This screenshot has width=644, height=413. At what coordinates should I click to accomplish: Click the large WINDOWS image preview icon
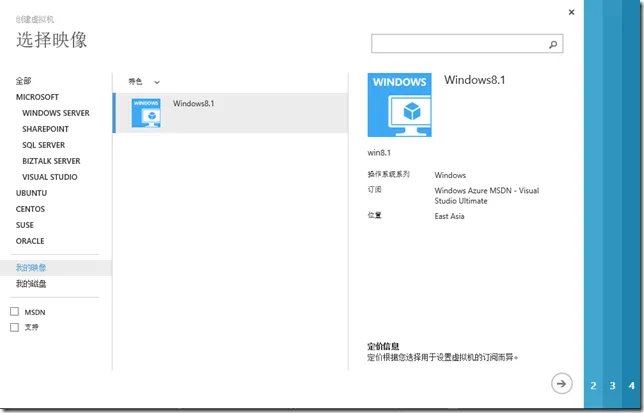[399, 105]
